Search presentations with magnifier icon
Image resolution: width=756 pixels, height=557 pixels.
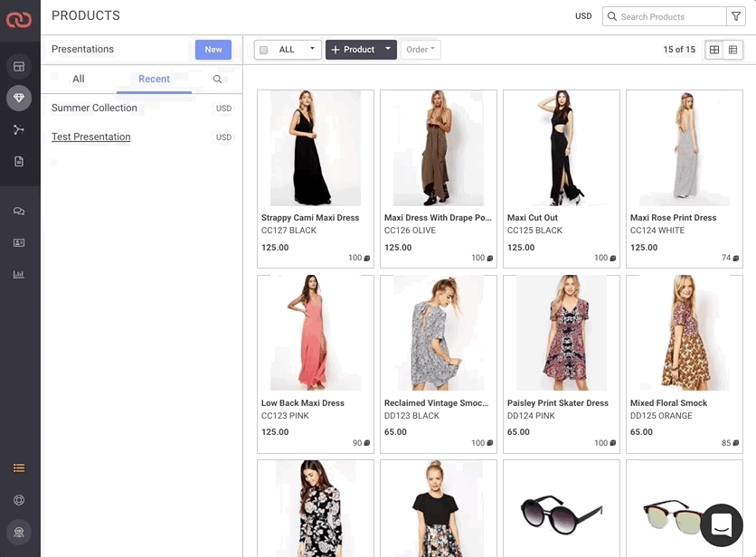click(217, 79)
